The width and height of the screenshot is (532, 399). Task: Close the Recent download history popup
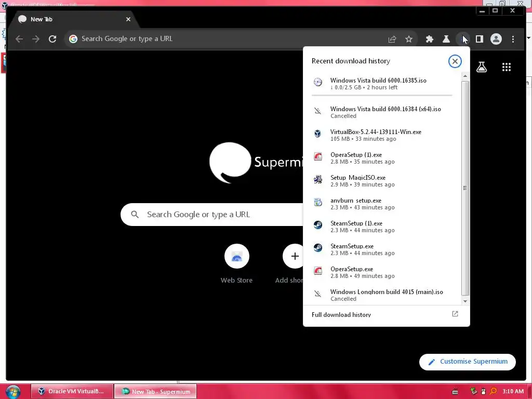(455, 61)
